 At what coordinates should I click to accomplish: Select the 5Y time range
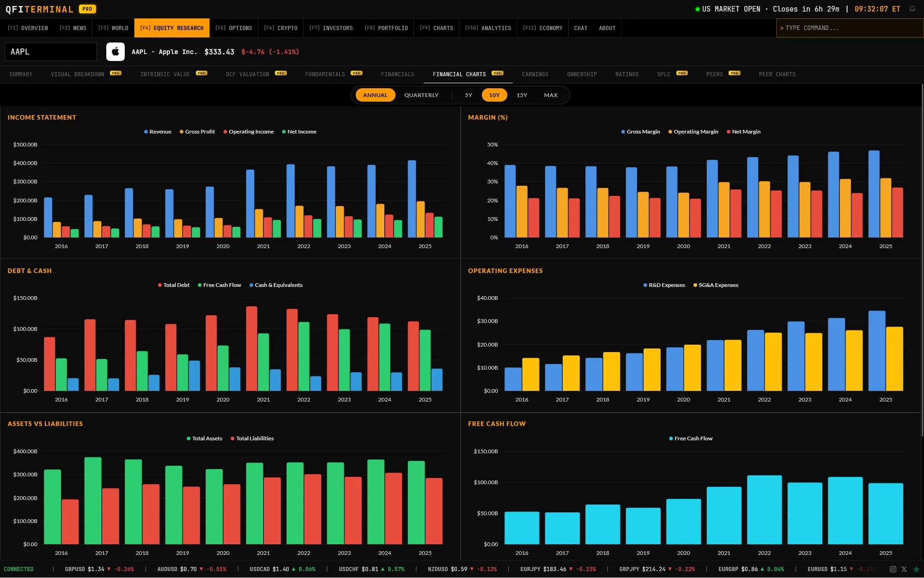(468, 95)
